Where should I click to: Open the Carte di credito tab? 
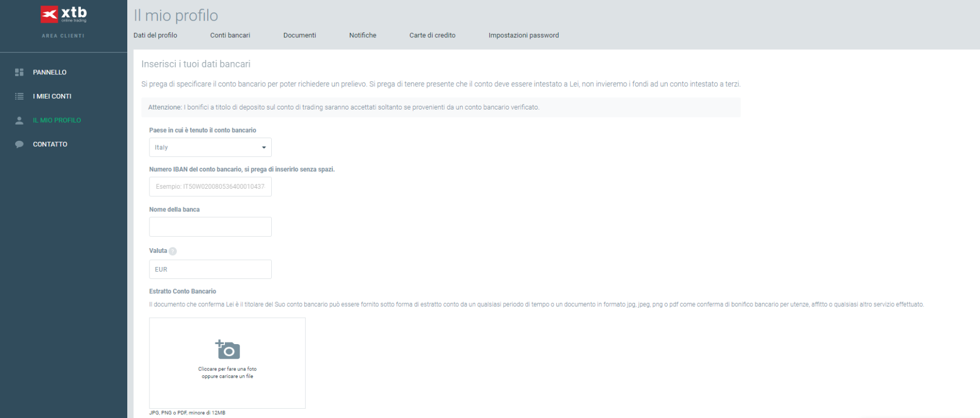tap(432, 36)
